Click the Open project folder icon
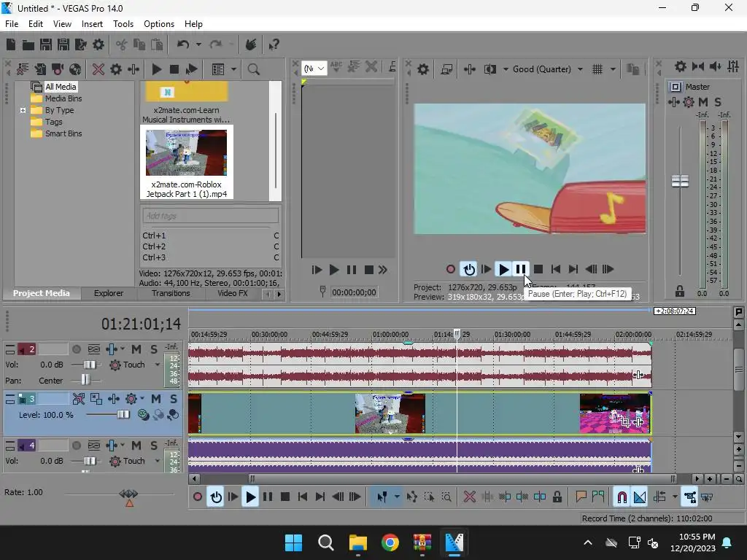 (28, 44)
